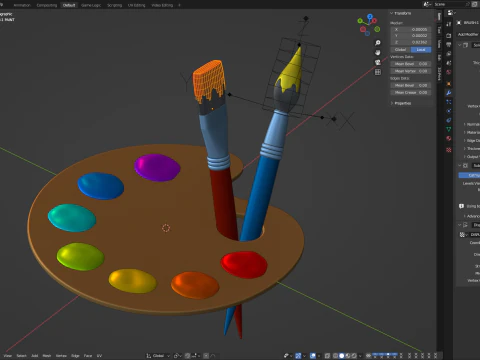Screen dimensions: 480x360
Task: Open the Tool properties tab icon
Action: coord(449,24)
